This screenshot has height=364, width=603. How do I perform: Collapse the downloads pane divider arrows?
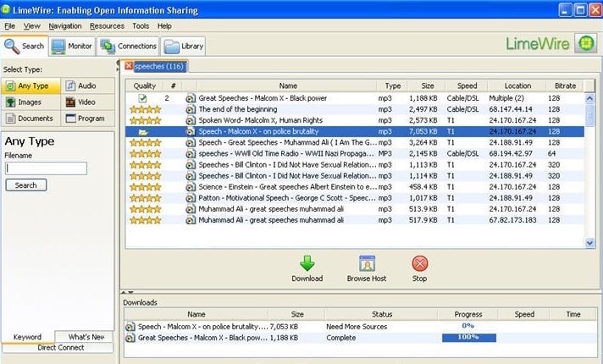click(x=128, y=293)
